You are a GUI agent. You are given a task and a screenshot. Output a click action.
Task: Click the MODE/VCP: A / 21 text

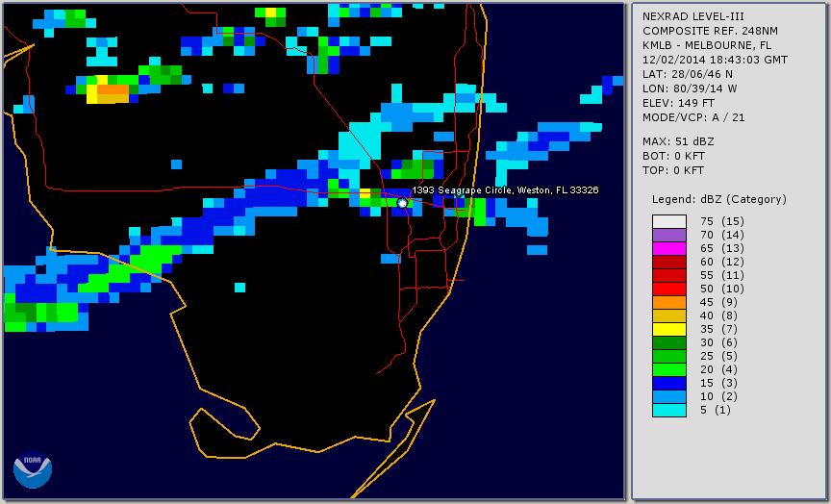693,117
